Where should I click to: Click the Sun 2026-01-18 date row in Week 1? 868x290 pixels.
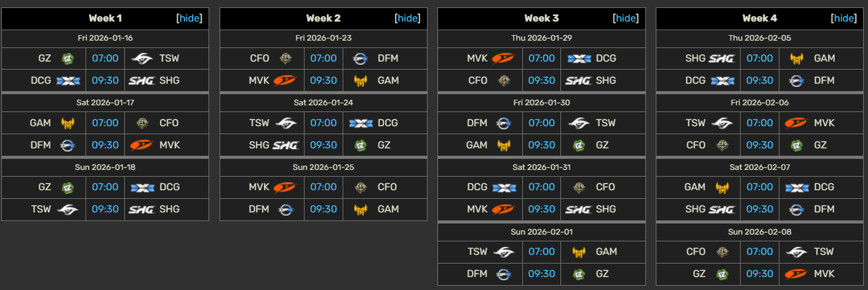pyautogui.click(x=105, y=167)
